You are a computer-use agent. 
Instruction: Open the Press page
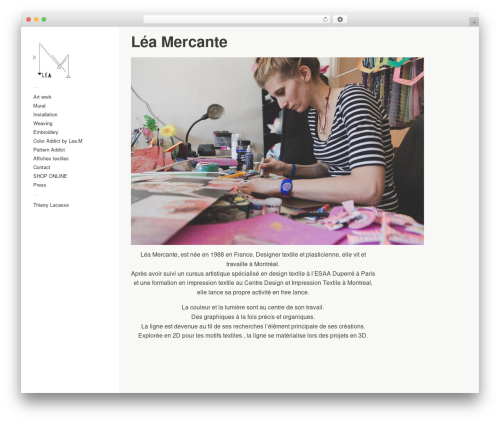(40, 185)
